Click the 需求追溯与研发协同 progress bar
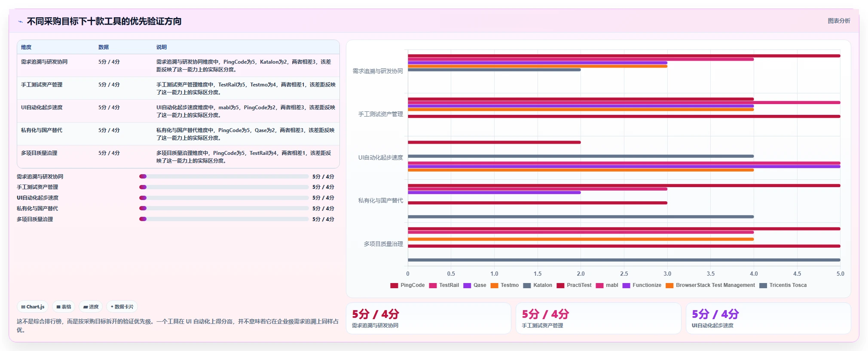This screenshot has height=351, width=868. pos(224,176)
